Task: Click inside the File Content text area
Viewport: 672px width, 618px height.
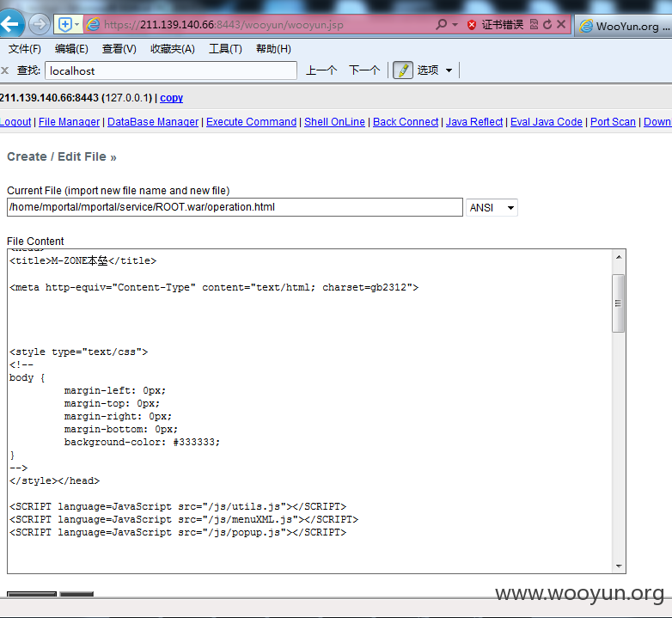Action: coord(309,411)
